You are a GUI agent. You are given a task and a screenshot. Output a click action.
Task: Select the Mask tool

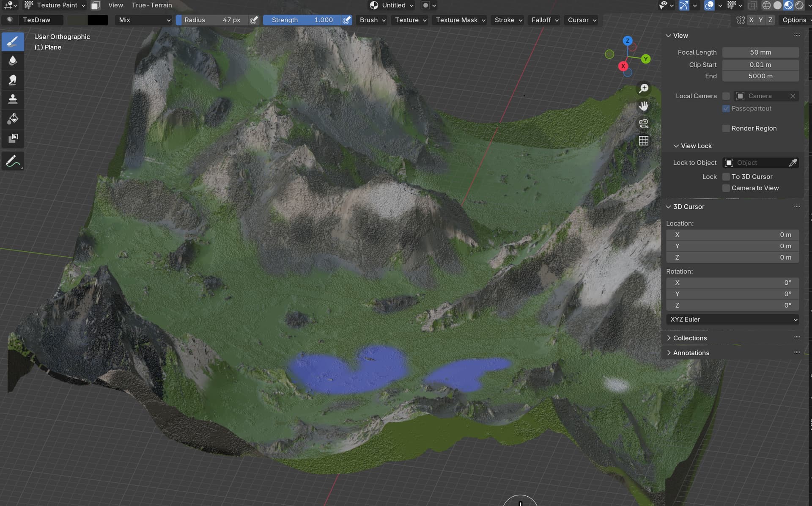pos(13,138)
